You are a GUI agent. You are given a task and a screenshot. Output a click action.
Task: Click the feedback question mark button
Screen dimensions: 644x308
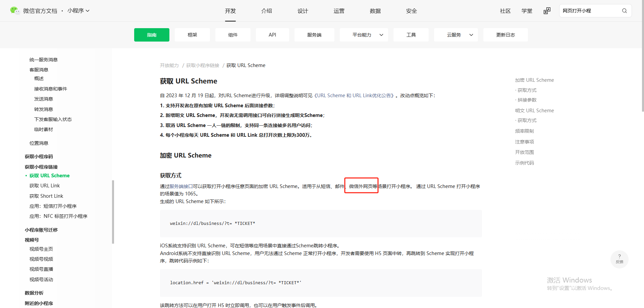coord(619,259)
